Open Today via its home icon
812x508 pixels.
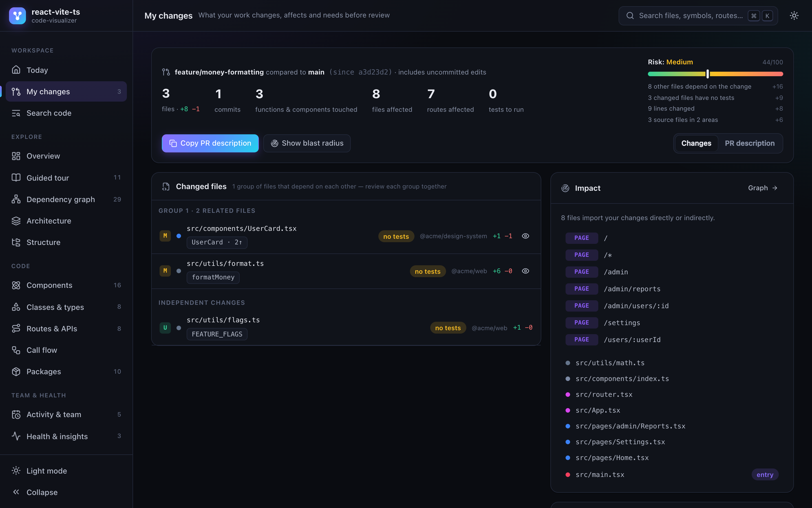coord(16,70)
